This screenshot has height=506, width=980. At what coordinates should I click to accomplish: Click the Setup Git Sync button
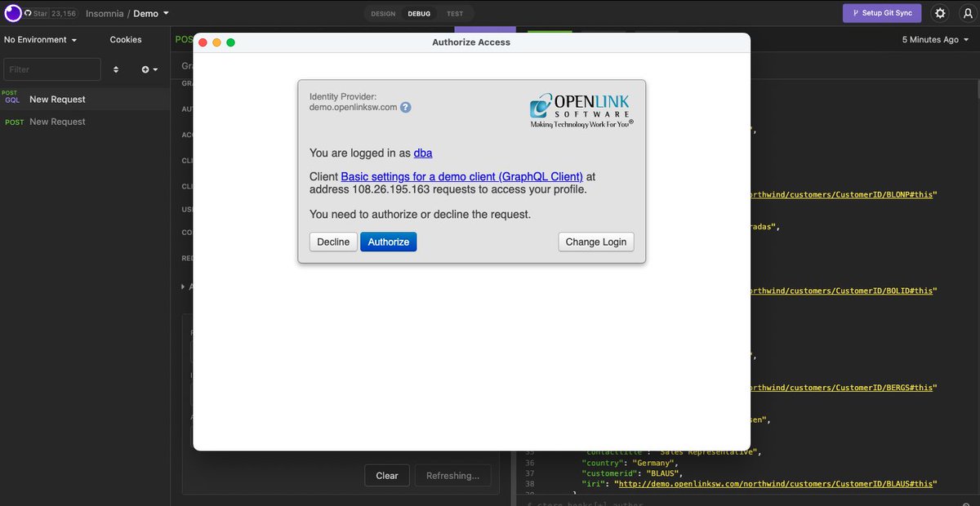pos(882,13)
